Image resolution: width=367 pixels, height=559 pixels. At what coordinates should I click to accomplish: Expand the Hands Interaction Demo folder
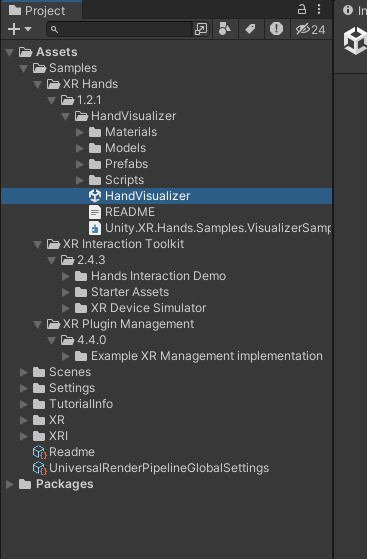[66, 277]
